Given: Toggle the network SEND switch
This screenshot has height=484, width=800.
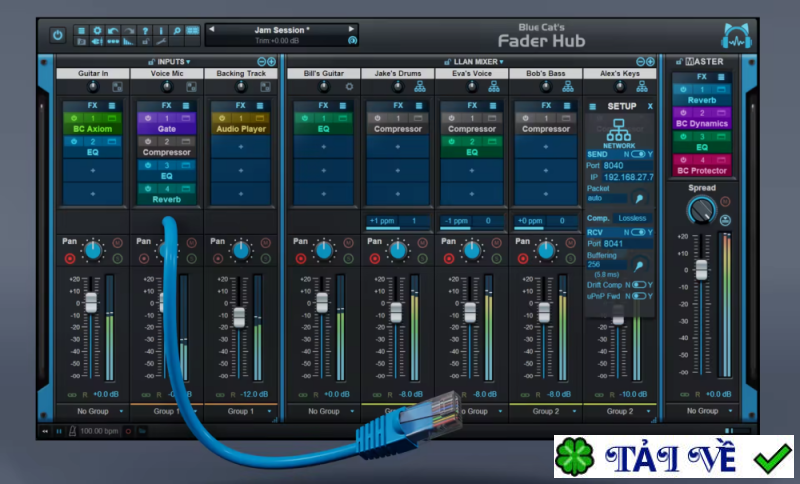Looking at the screenshot, I should [x=638, y=154].
